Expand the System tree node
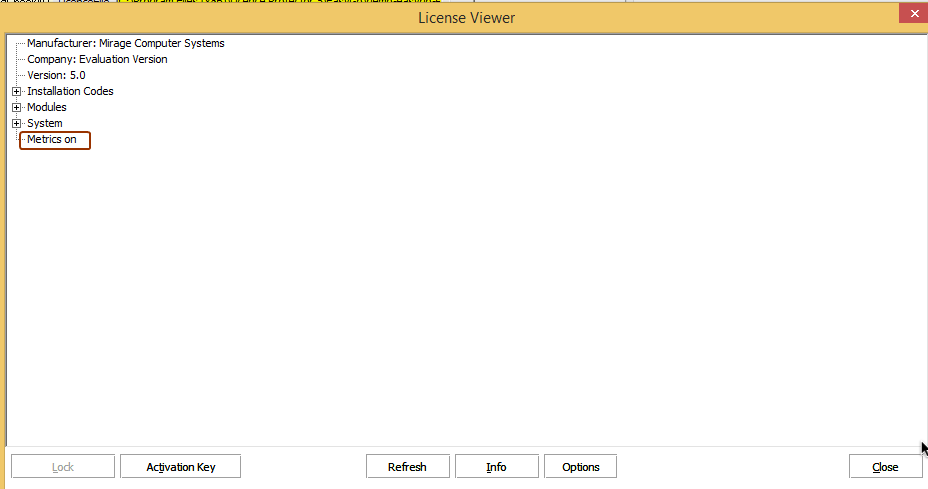This screenshot has width=928, height=489. tap(16, 124)
